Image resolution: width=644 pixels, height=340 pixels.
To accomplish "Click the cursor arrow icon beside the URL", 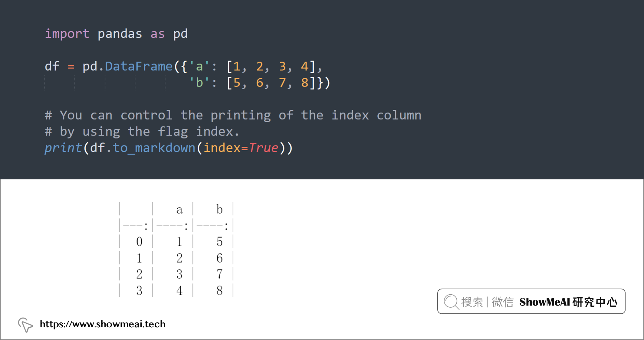I will coord(25,325).
